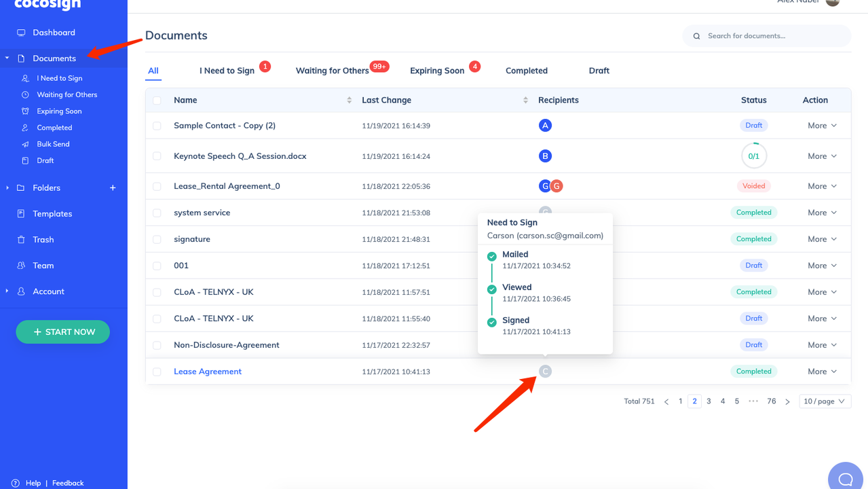This screenshot has height=489, width=868.
Task: Click the Search for documents input field
Action: [x=774, y=36]
